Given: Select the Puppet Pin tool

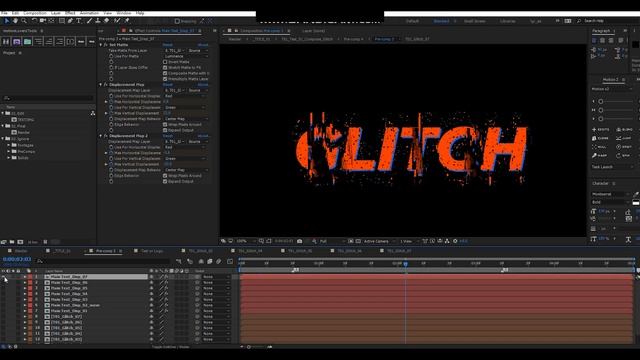Looking at the screenshot, I should coord(127,20).
